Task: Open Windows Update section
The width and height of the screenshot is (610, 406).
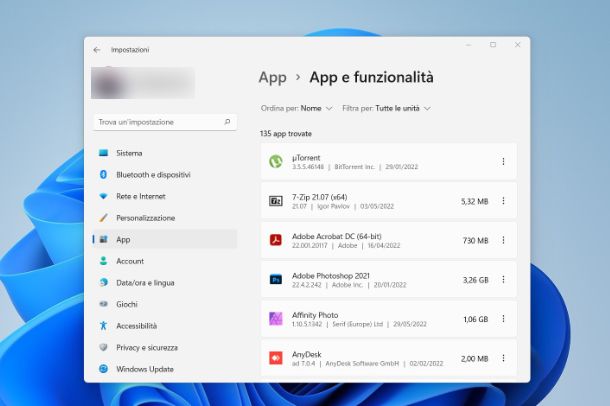Action: pos(165,369)
